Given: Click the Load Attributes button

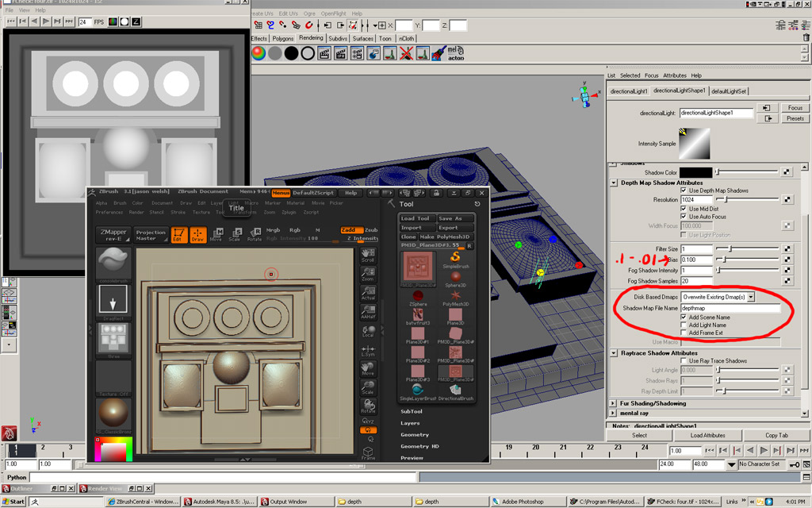Looking at the screenshot, I should tap(707, 435).
